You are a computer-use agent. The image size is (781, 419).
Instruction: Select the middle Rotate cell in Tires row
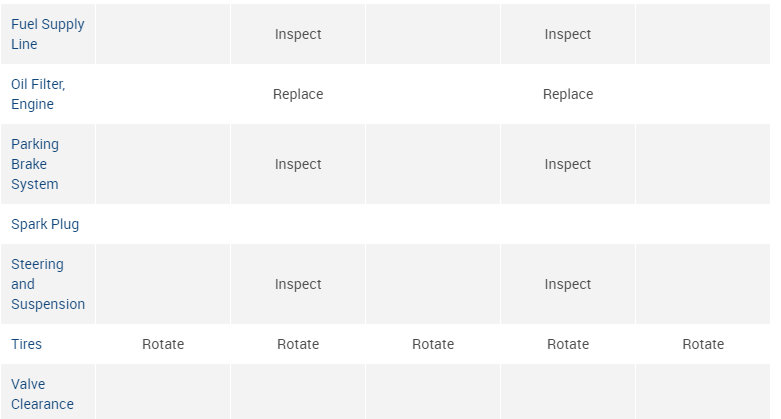click(433, 344)
